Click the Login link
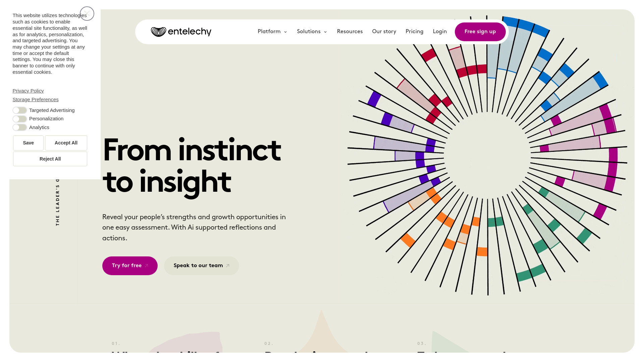644x362 pixels. [x=440, y=32]
